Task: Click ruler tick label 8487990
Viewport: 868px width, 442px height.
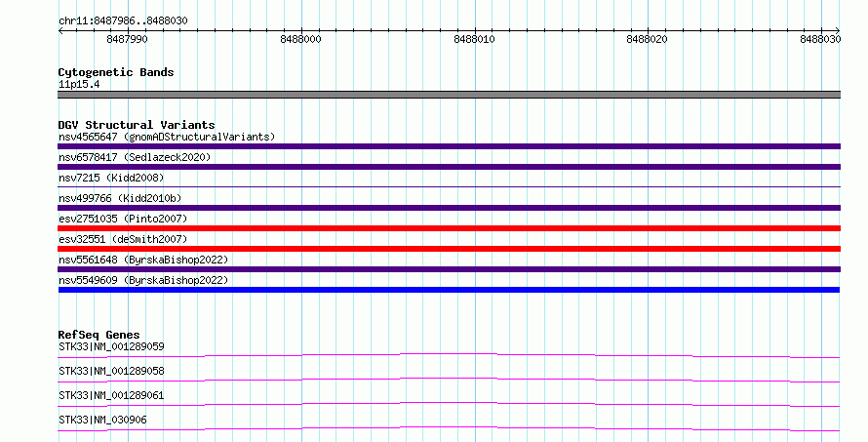Action: [128, 39]
